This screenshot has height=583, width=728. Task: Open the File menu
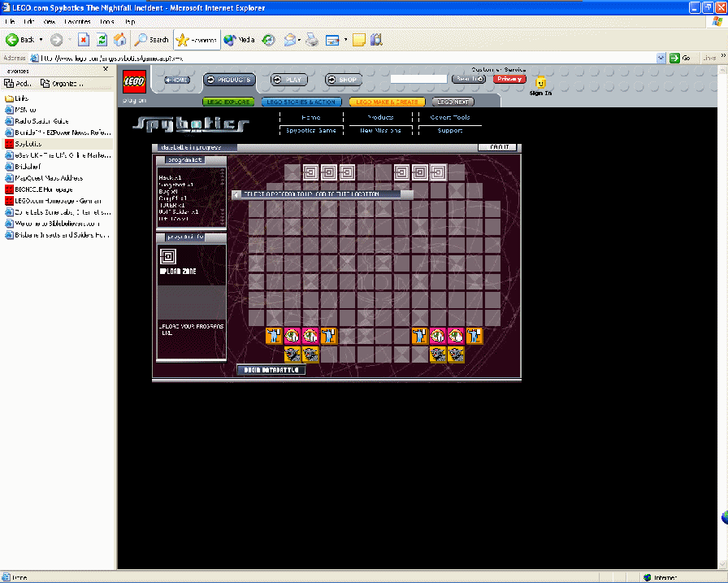click(x=10, y=21)
